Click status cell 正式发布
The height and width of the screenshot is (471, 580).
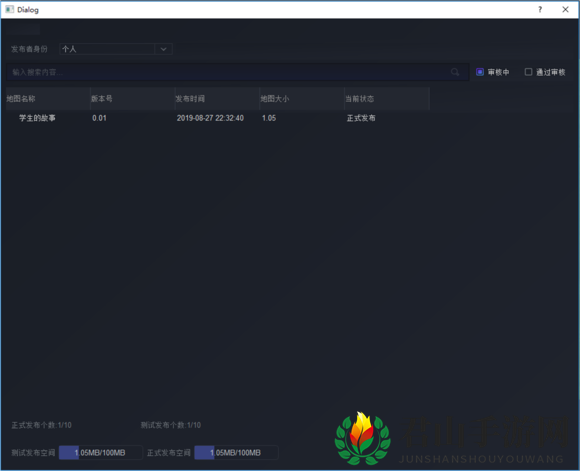(361, 118)
